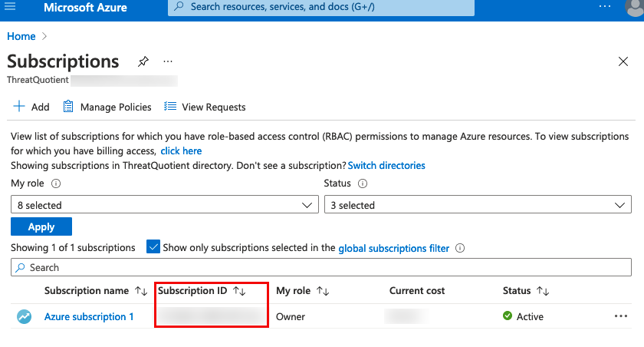The image size is (644, 347).
Task: Go to Home breadcrumb
Action: (21, 36)
